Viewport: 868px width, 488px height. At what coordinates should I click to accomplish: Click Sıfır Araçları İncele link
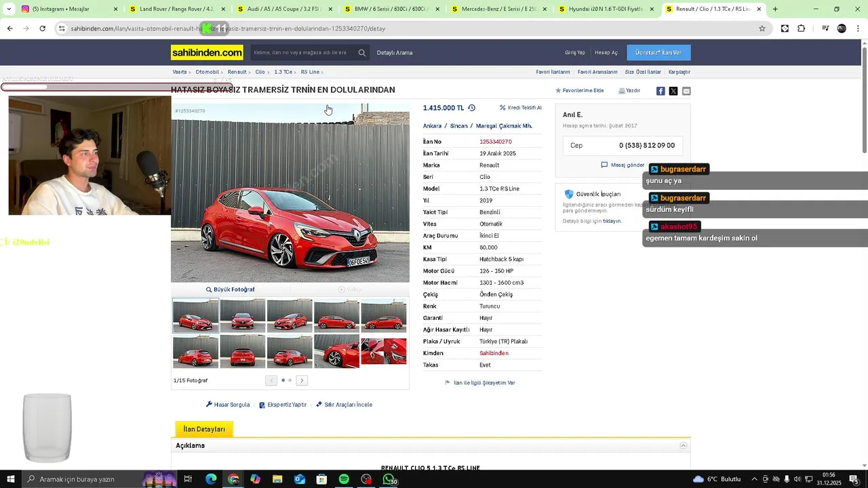(x=344, y=405)
